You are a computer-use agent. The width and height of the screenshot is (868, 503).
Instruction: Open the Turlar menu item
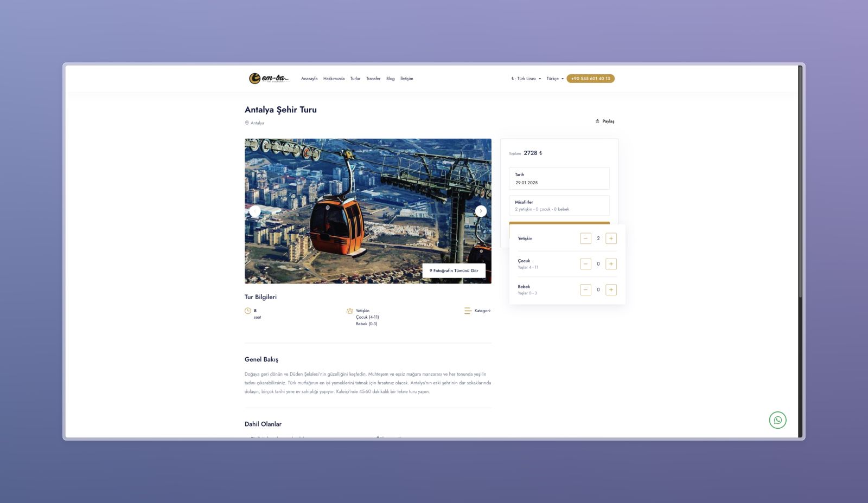[x=355, y=79]
